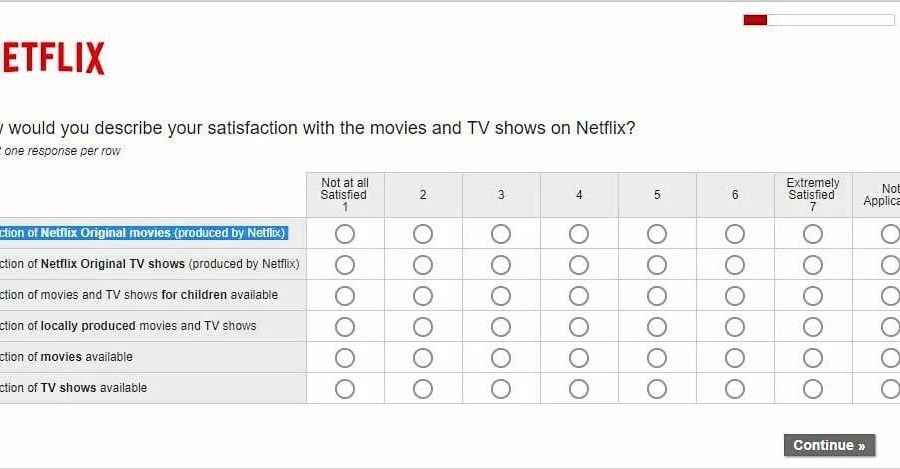Select 3 for TV shows available row
This screenshot has height=469, width=900.
click(x=501, y=389)
